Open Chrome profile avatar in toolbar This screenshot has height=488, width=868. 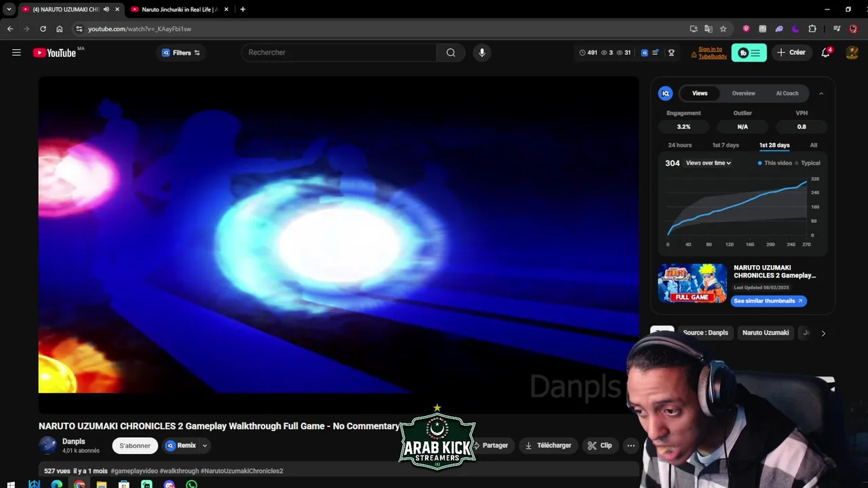pyautogui.click(x=853, y=28)
